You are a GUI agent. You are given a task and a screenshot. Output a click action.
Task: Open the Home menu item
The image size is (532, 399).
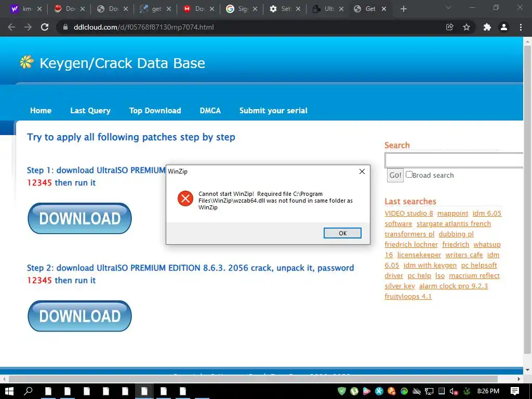tap(41, 111)
